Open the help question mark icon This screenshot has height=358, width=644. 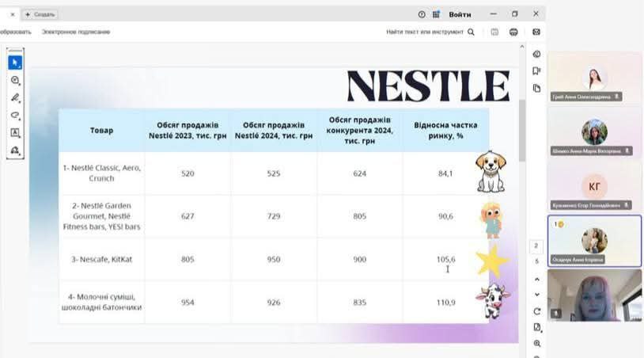coord(421,14)
